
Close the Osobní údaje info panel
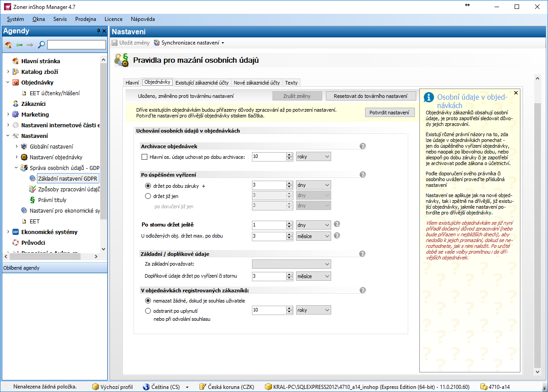[x=516, y=93]
